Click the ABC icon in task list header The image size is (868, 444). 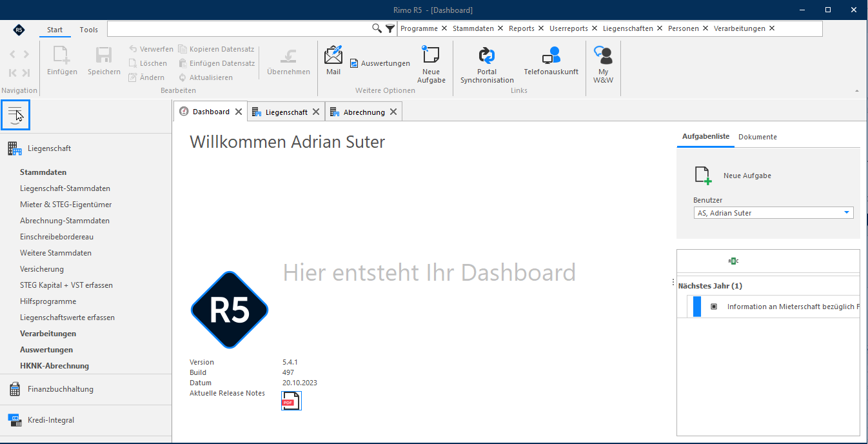tap(733, 261)
